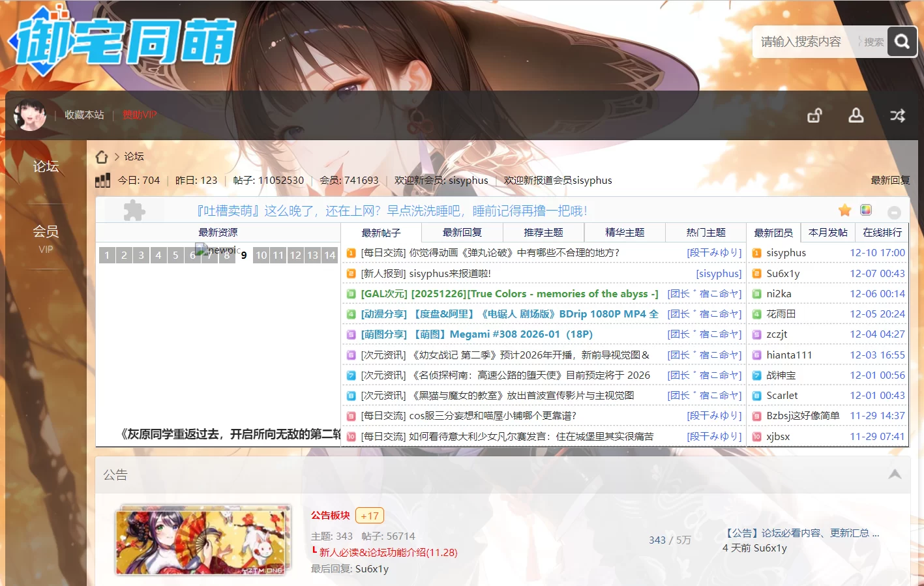Click the home breadcrumb icon above 论坛
This screenshot has height=586, width=924.
[x=102, y=156]
